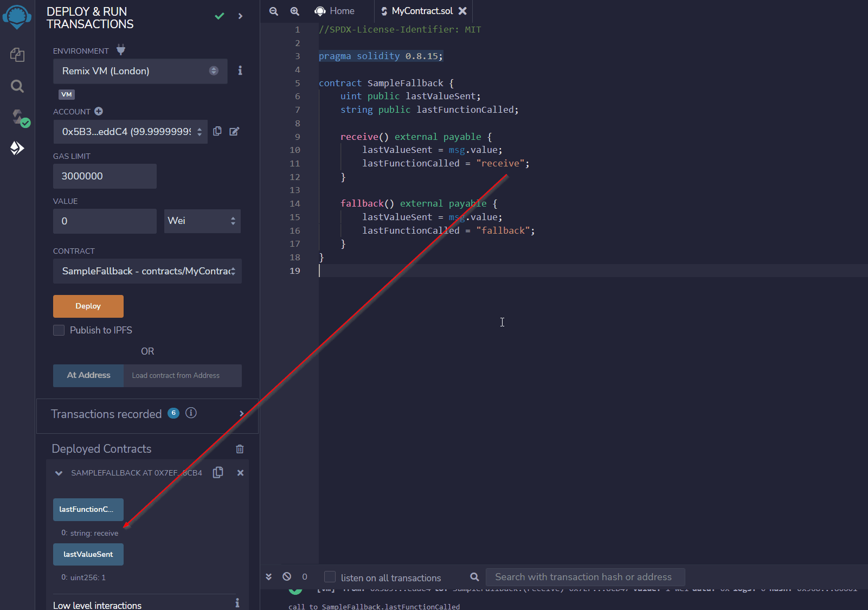The height and width of the screenshot is (610, 868).
Task: Open the Account dropdown 0x5B3...eddC4
Action: pos(130,132)
